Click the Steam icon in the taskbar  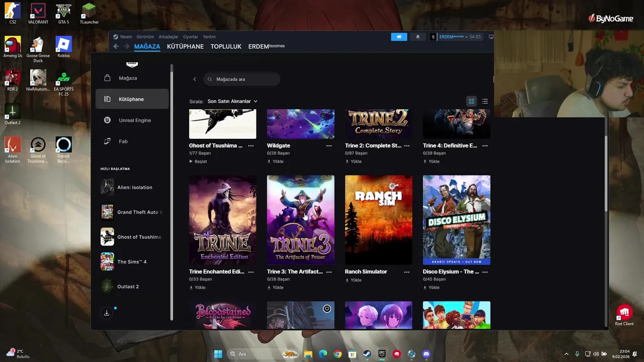point(367,354)
